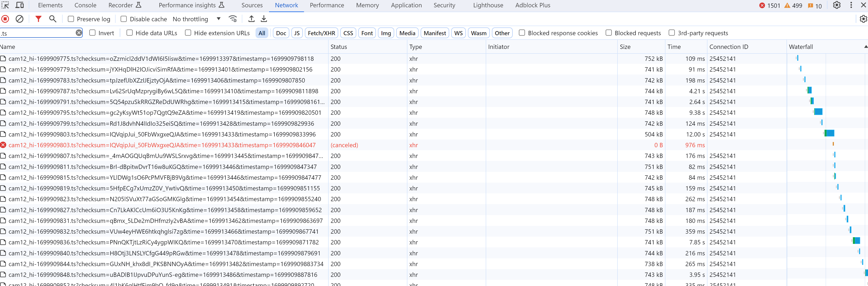
Task: Filter requests by Fetch/XHR
Action: [x=321, y=33]
